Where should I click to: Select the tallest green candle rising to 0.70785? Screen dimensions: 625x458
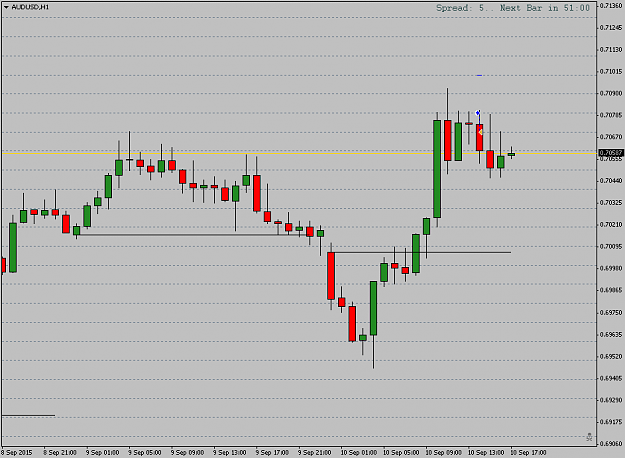click(437, 169)
